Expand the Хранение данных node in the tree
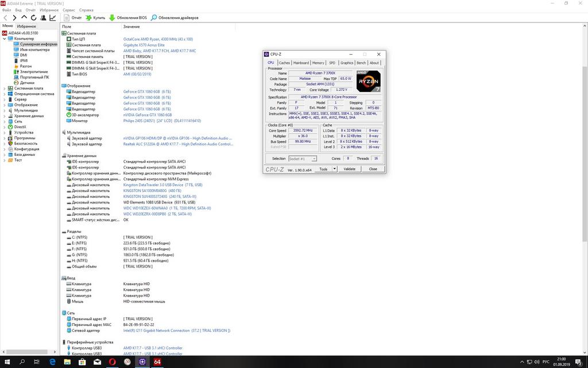The width and height of the screenshot is (588, 368). (4, 116)
